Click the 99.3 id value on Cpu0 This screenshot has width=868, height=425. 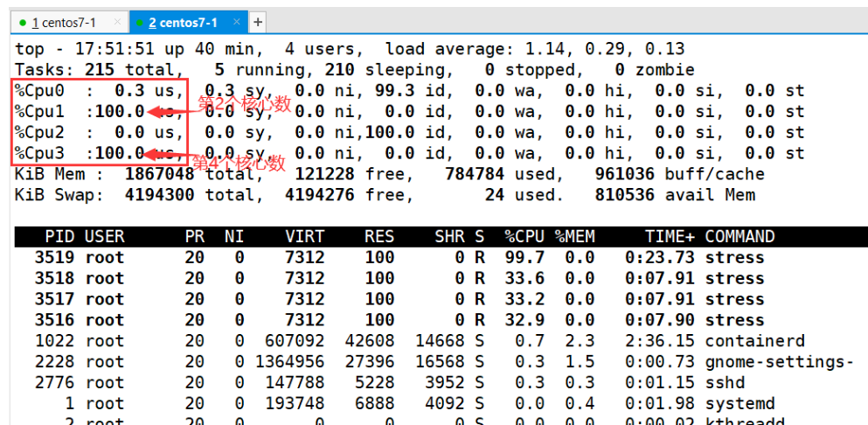394,91
